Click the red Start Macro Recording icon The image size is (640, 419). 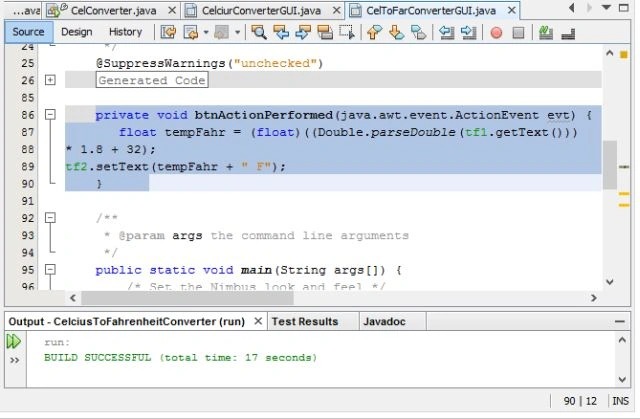[496, 33]
